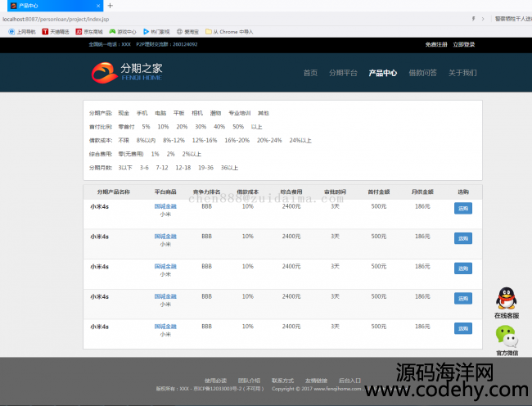Click 选购 button in fourth 小米4s row
The width and height of the screenshot is (532, 406).
pyautogui.click(x=463, y=299)
